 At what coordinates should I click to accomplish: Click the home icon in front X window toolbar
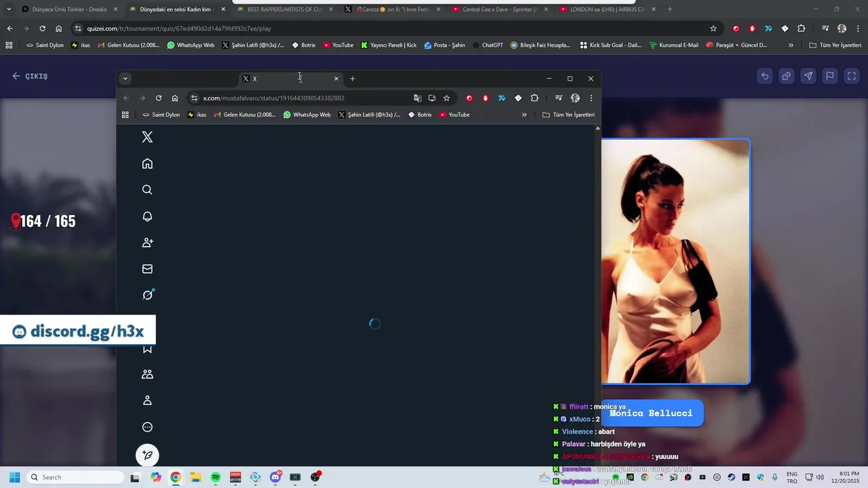[x=175, y=98]
